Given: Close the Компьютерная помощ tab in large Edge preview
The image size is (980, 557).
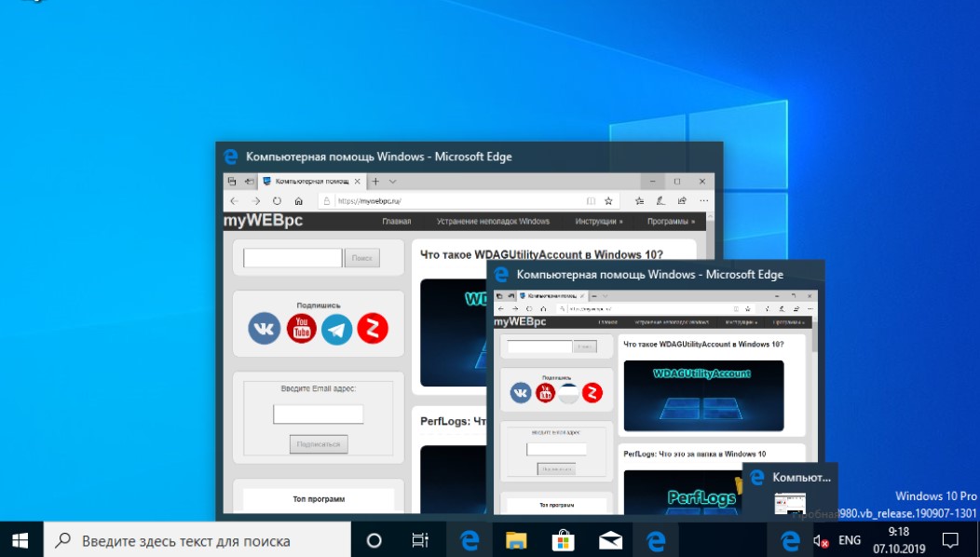Looking at the screenshot, I should point(357,182).
